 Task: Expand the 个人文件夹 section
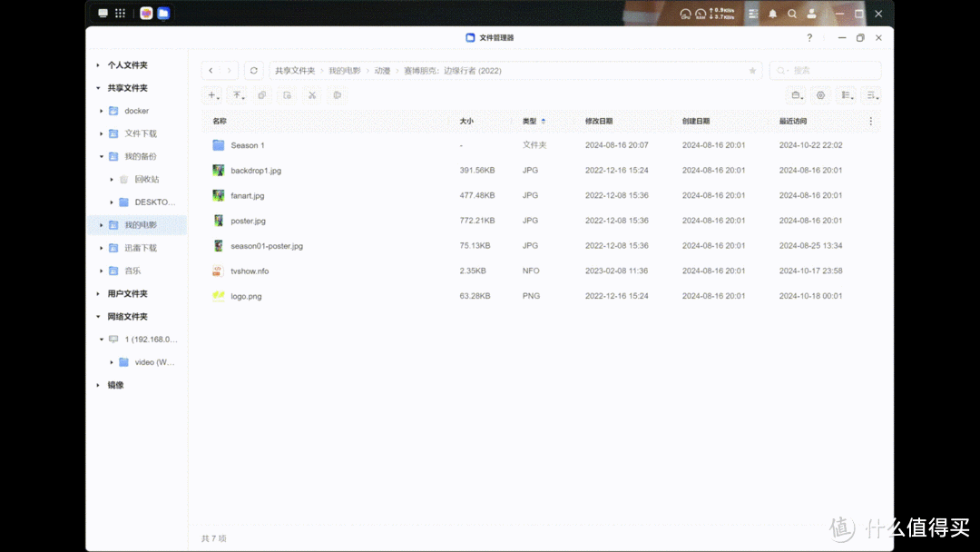click(98, 65)
